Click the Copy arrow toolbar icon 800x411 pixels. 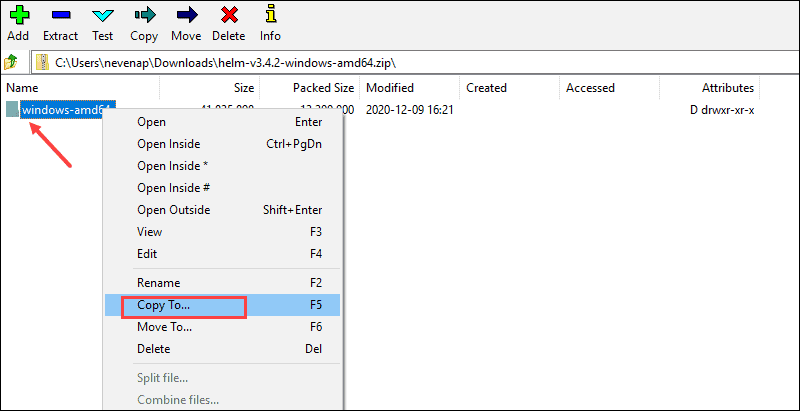point(144,15)
